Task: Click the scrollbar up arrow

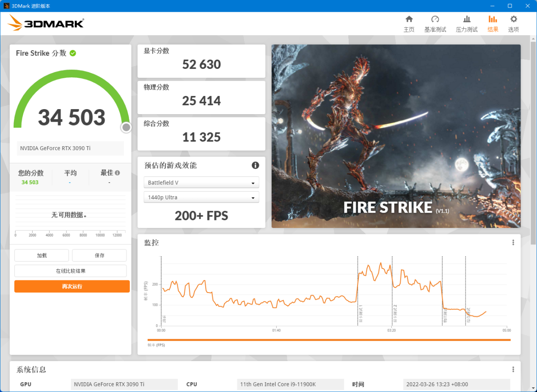Action: tap(533, 38)
